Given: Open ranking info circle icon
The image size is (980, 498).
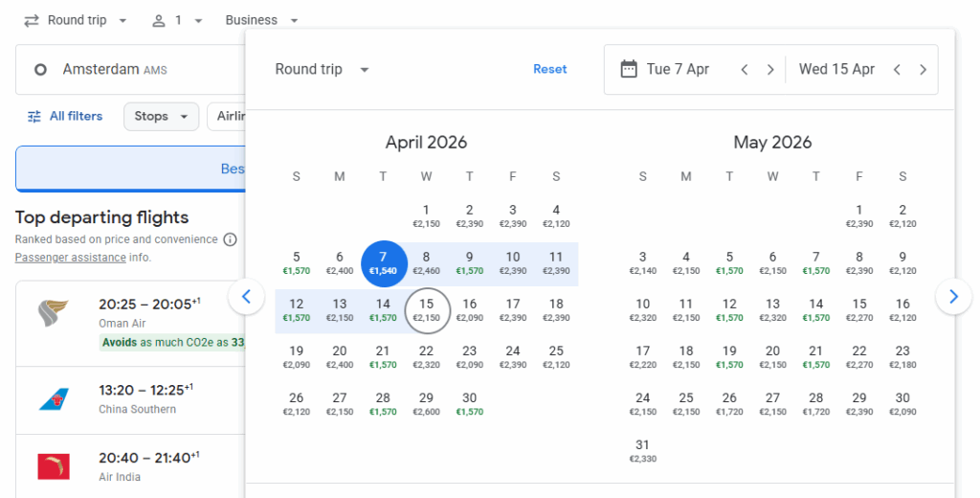Looking at the screenshot, I should [x=230, y=239].
